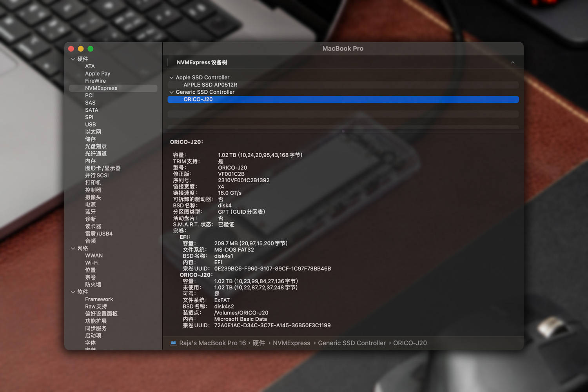The width and height of the screenshot is (588, 392).
Task: Open 储存 in the sidebar
Action: [x=91, y=139]
